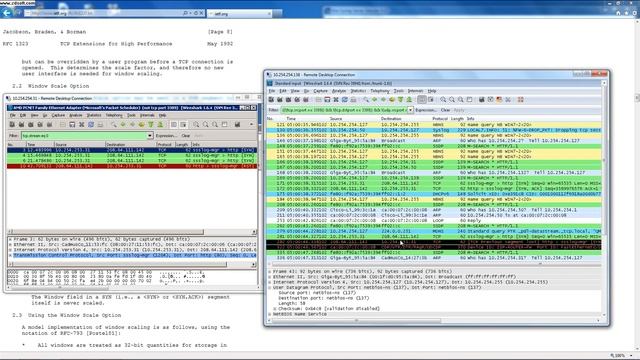Go to last packet icon in right Wireshark
The height and width of the screenshot is (360, 640).
coord(409,100)
